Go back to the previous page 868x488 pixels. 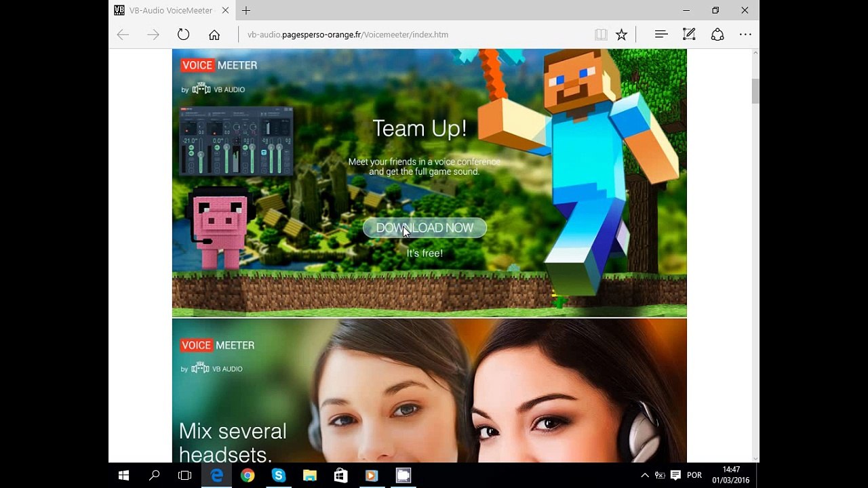coord(123,35)
